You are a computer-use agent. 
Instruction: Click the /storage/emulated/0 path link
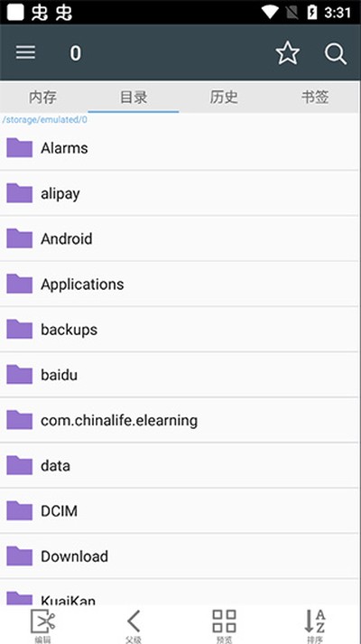coord(45,120)
